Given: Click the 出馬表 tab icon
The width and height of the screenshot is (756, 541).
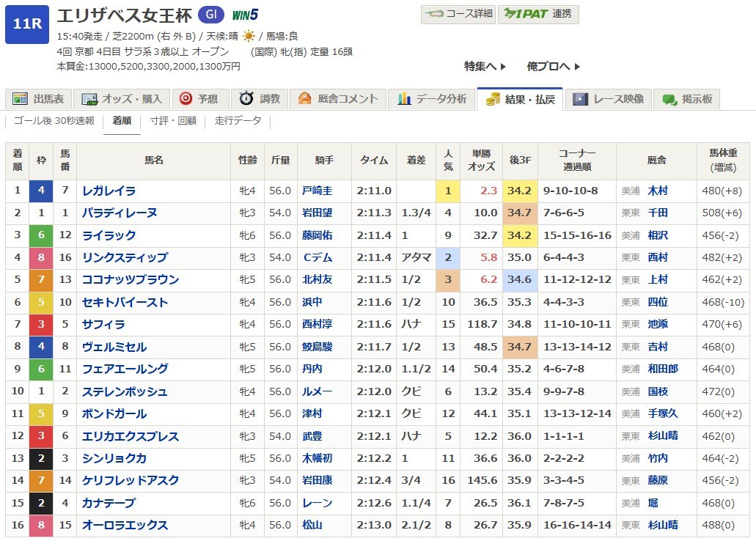Looking at the screenshot, I should click(21, 99).
